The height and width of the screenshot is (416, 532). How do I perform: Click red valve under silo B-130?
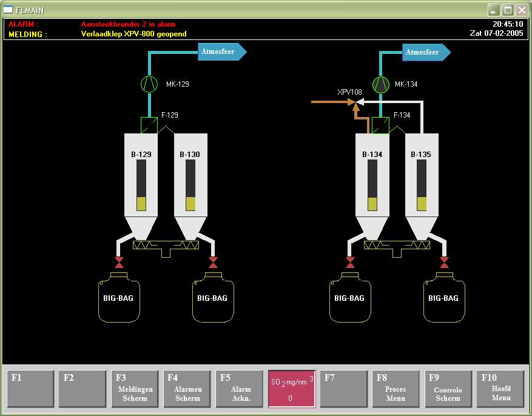(x=214, y=263)
